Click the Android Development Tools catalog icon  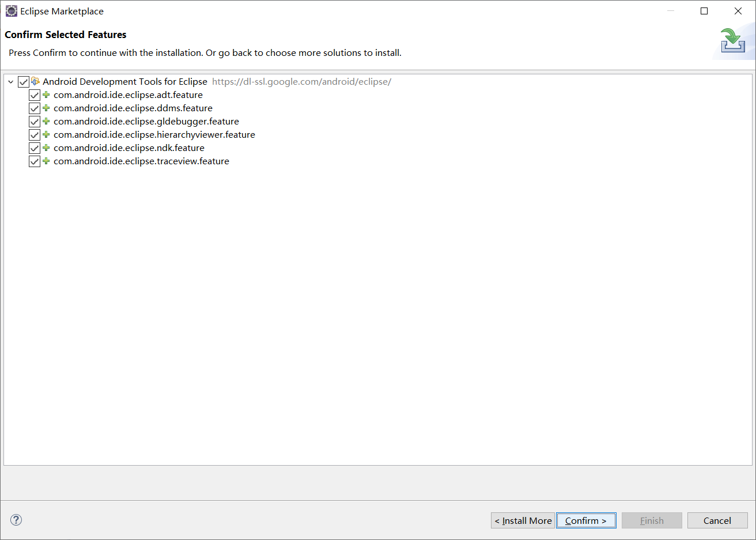click(35, 81)
